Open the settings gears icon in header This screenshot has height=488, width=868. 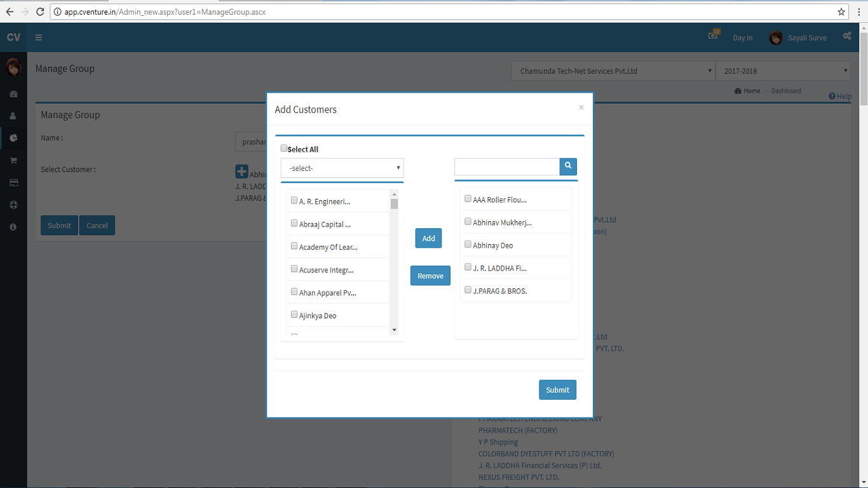[847, 36]
